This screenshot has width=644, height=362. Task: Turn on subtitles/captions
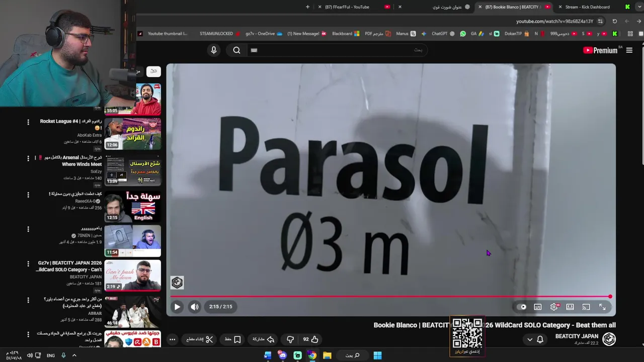click(538, 307)
